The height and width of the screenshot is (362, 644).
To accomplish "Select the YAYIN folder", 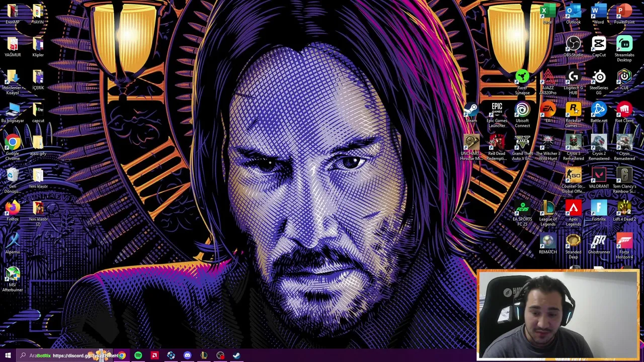I will click(x=38, y=14).
